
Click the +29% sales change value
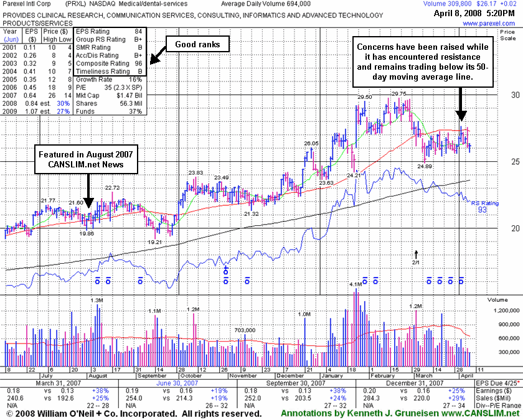tap(457, 398)
